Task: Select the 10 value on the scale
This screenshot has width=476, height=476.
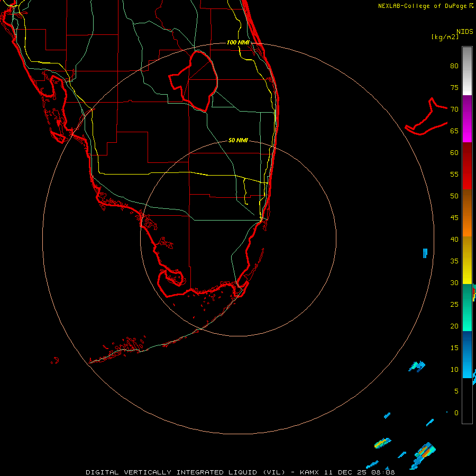Action: click(x=454, y=370)
